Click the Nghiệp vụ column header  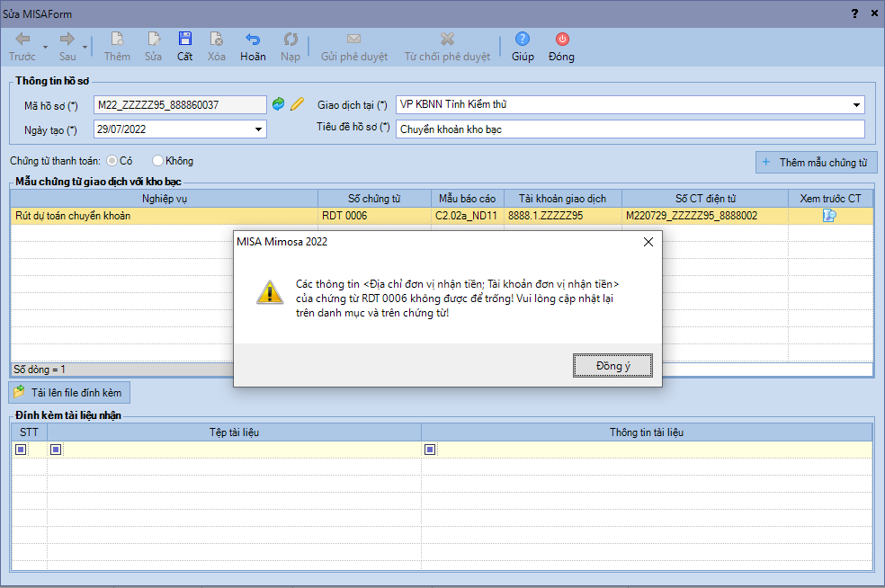164,199
